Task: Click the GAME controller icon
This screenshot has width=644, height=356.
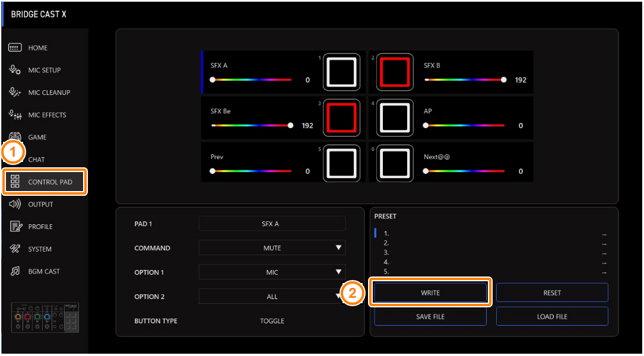Action: pyautogui.click(x=15, y=136)
